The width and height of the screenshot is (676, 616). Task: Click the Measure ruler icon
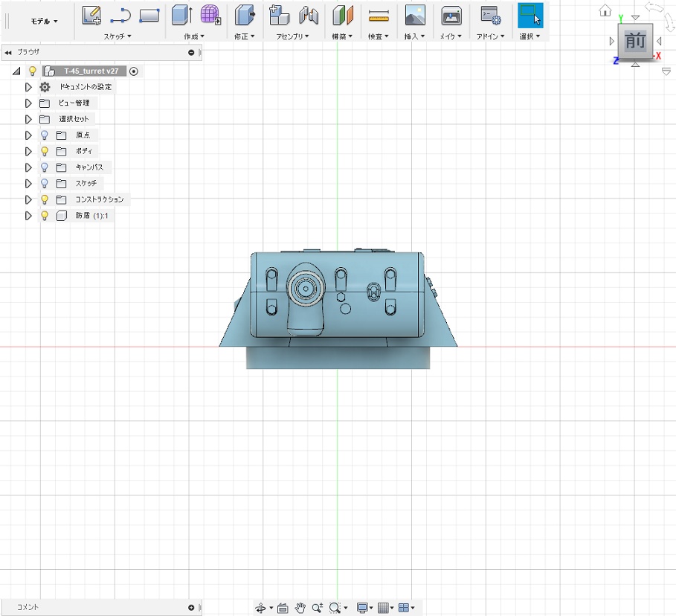(379, 15)
